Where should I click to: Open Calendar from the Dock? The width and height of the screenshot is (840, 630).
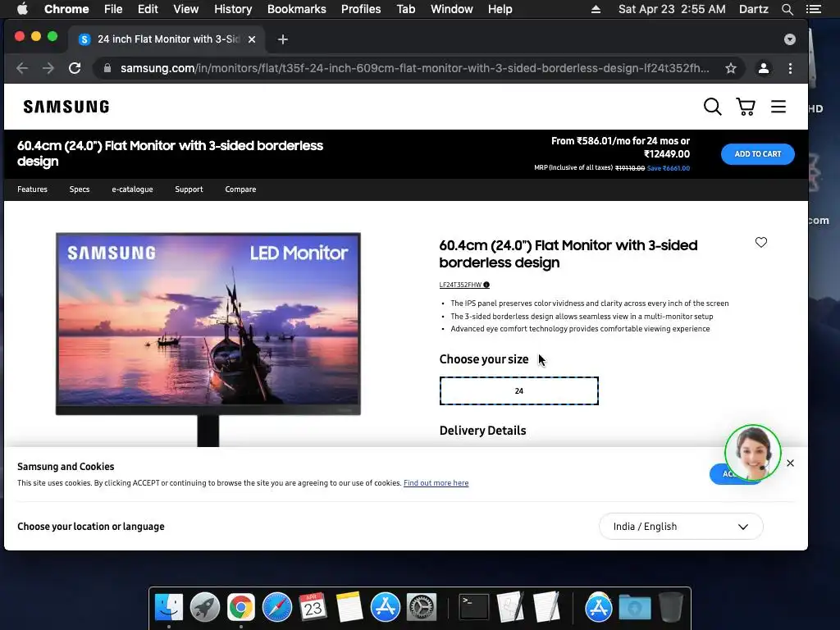tap(313, 608)
